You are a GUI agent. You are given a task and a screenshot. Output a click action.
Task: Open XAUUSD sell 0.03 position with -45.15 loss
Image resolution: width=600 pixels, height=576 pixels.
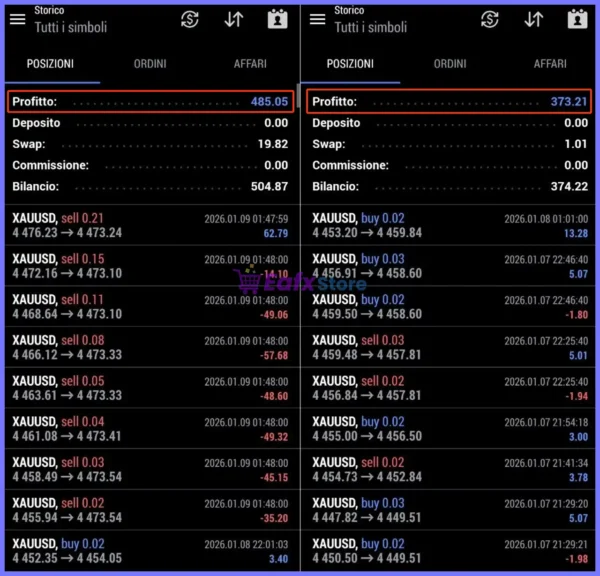[152, 469]
